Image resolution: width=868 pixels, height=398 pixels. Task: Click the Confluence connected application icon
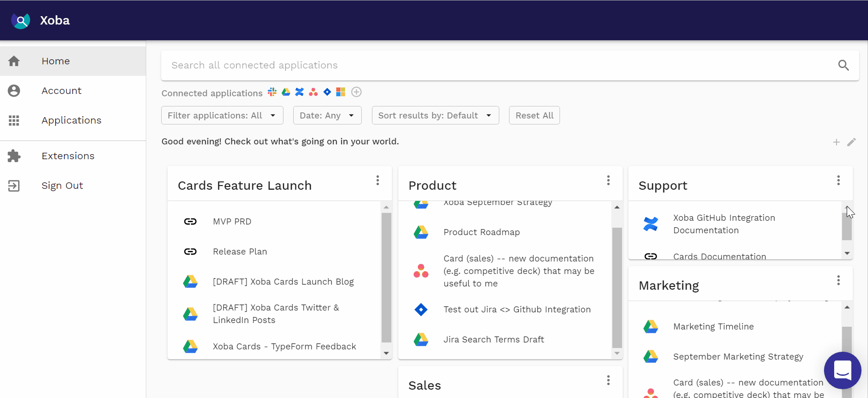300,92
